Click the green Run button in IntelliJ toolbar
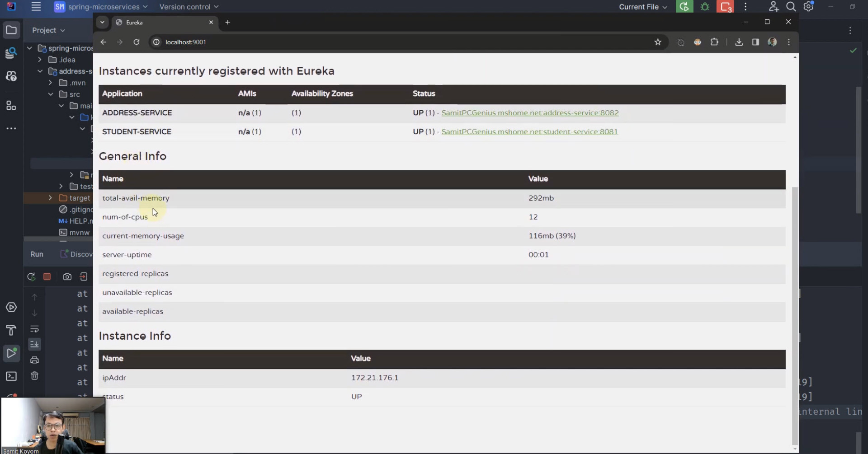868x454 pixels. 684,7
